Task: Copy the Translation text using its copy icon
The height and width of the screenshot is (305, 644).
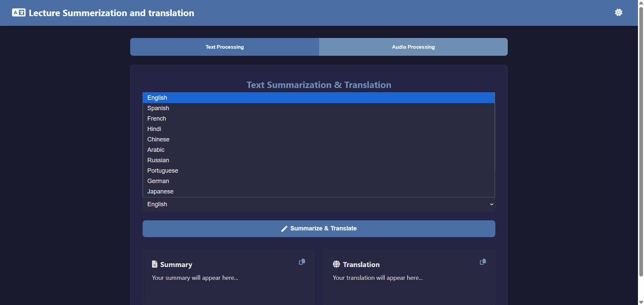Action: pyautogui.click(x=483, y=262)
